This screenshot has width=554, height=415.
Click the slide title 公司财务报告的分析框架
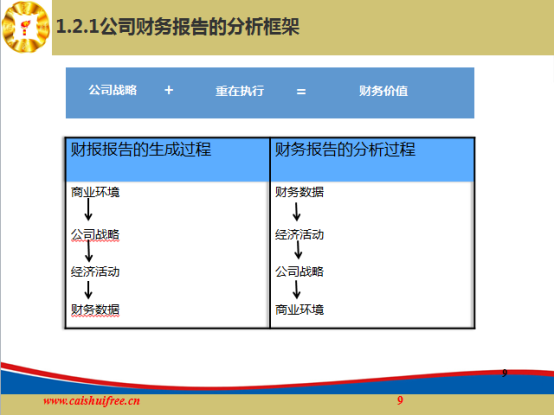click(x=178, y=27)
